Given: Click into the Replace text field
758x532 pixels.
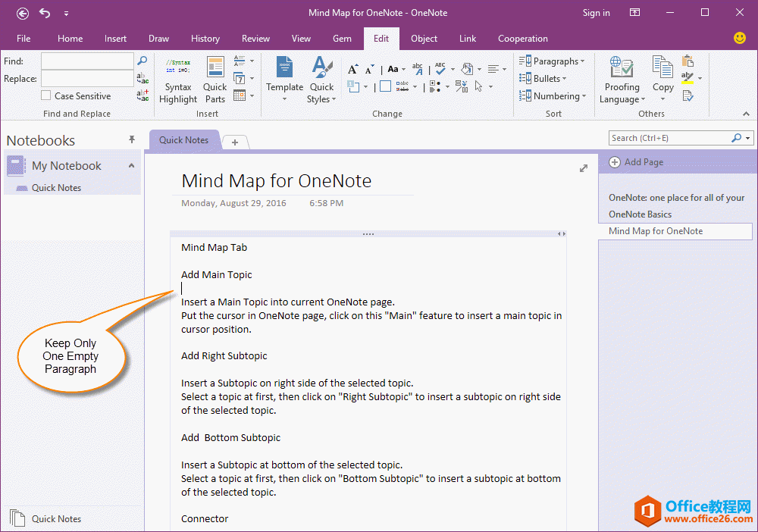Looking at the screenshot, I should (87, 79).
